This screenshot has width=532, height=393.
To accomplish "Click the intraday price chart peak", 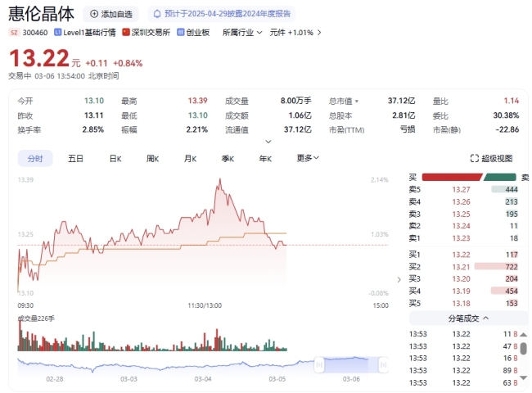I will [x=220, y=179].
